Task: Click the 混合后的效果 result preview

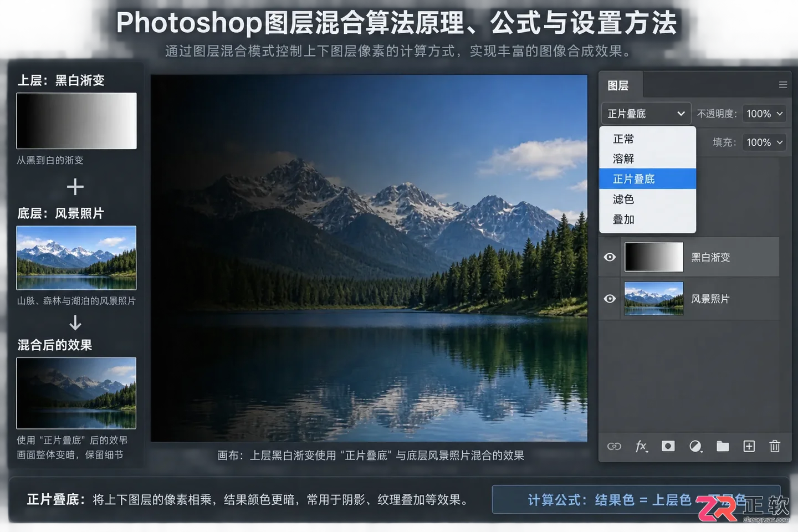Action: 76,393
